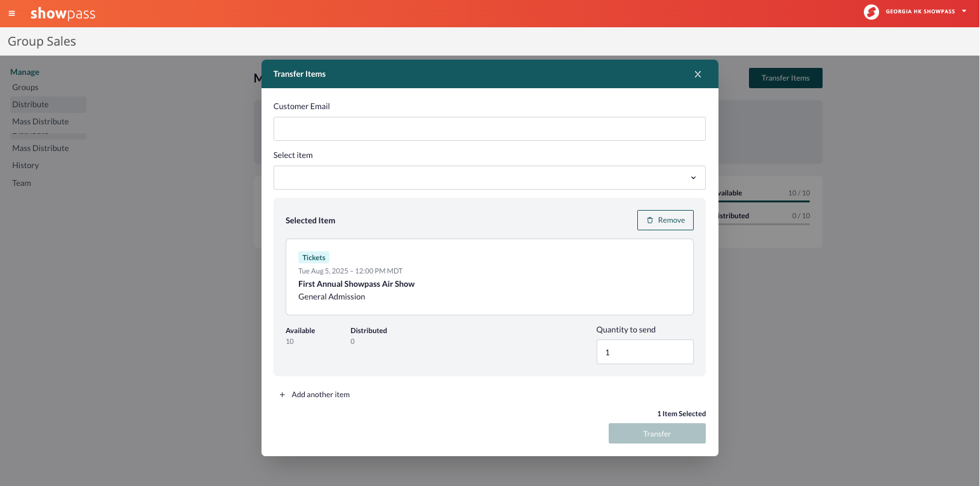980x486 pixels.
Task: Click First Annual Showpass Air Show title
Action: (356, 284)
